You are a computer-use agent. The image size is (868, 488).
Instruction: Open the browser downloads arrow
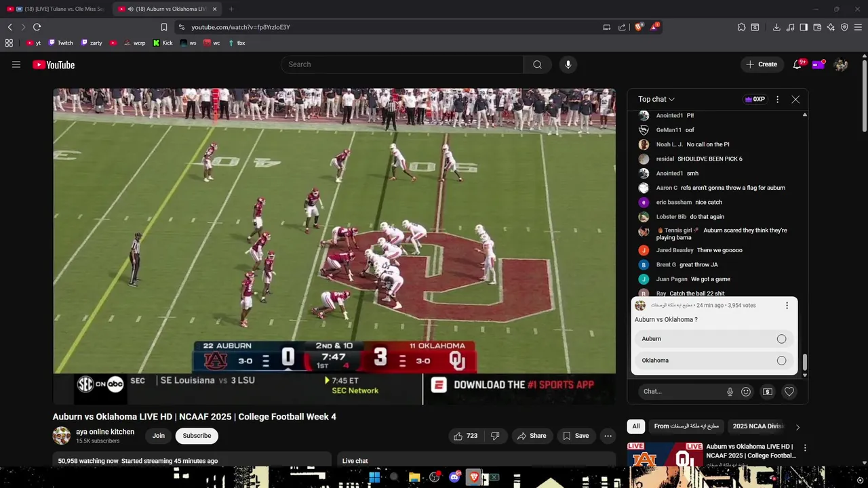[776, 27]
